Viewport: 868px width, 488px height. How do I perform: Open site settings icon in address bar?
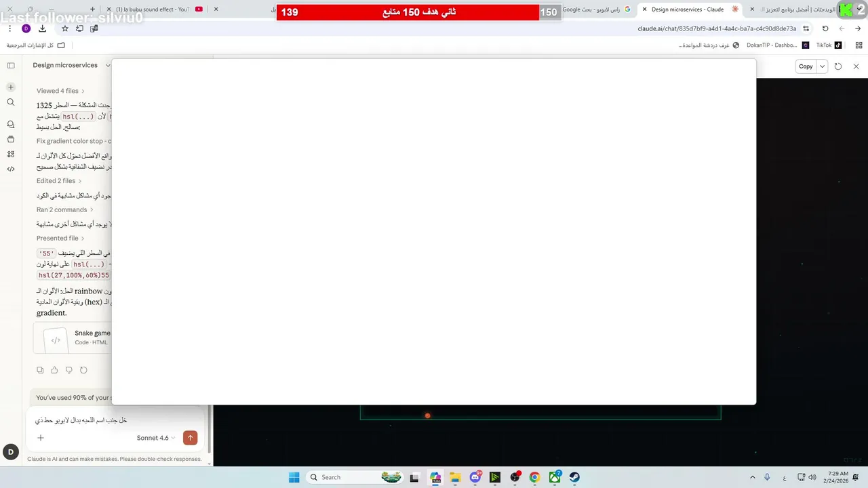[806, 28]
